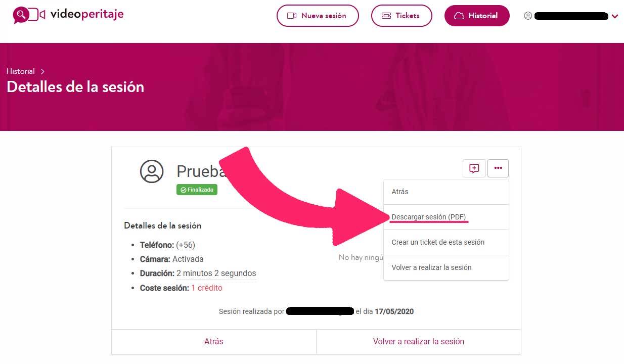The image size is (624, 364).
Task: Click the cloud icon in Historial button
Action: [459, 16]
